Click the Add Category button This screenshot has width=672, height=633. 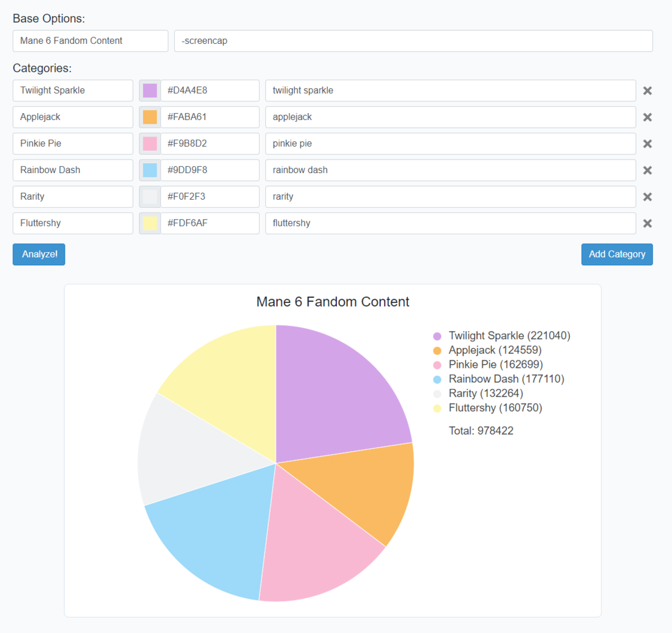coord(616,254)
